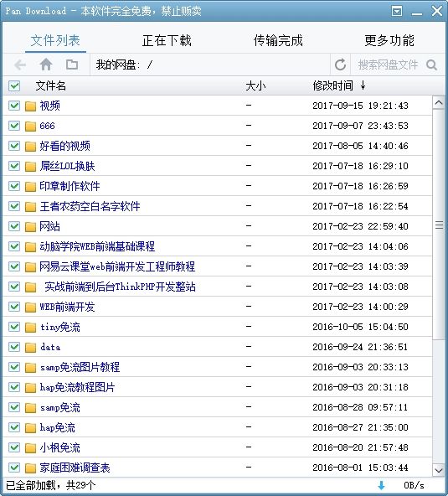Open the 更多功能 tab
This screenshot has width=448, height=496.
click(389, 40)
